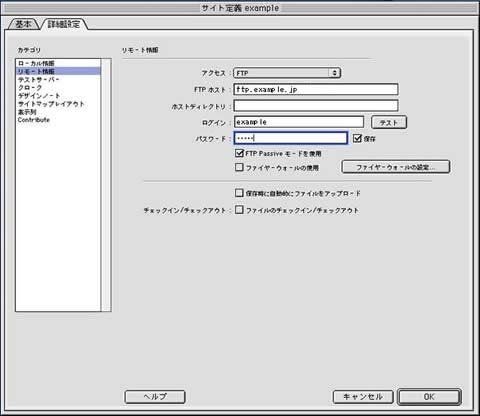Click the category list scrollbar
Screen dimensions: 480x416
pyautogui.click(x=106, y=185)
